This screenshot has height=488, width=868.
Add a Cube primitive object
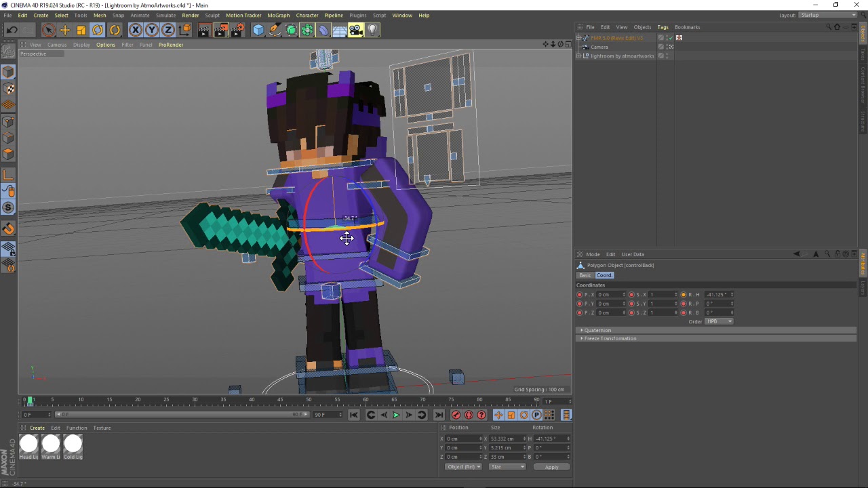258,30
